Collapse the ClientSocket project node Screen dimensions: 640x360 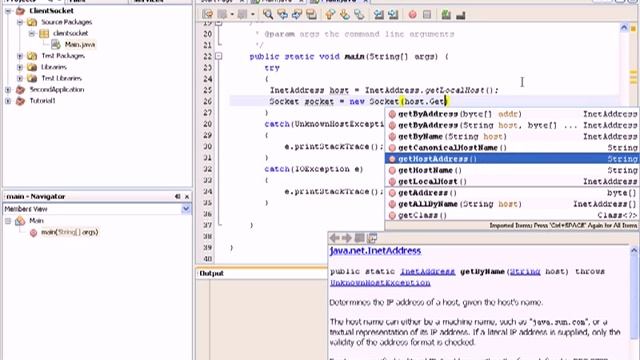(8, 11)
